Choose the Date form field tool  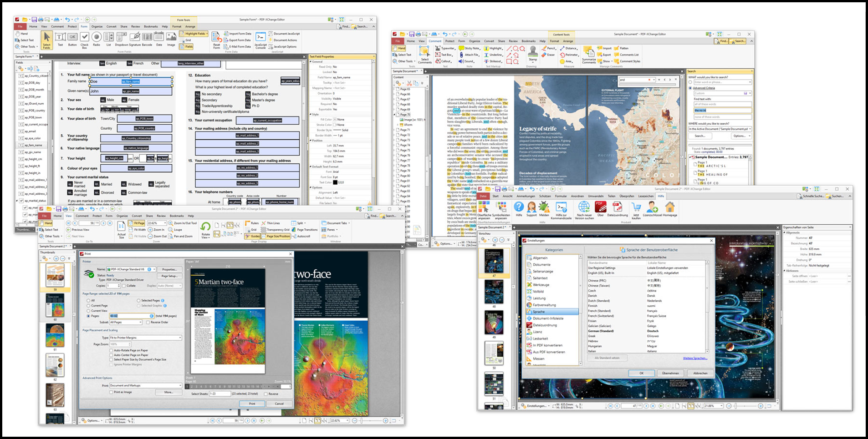tap(159, 39)
